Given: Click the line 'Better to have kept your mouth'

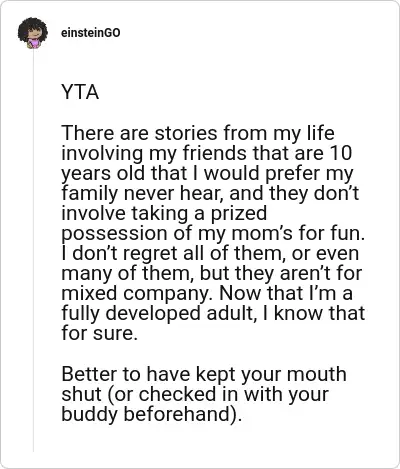Looking at the screenshot, I should point(204,374).
